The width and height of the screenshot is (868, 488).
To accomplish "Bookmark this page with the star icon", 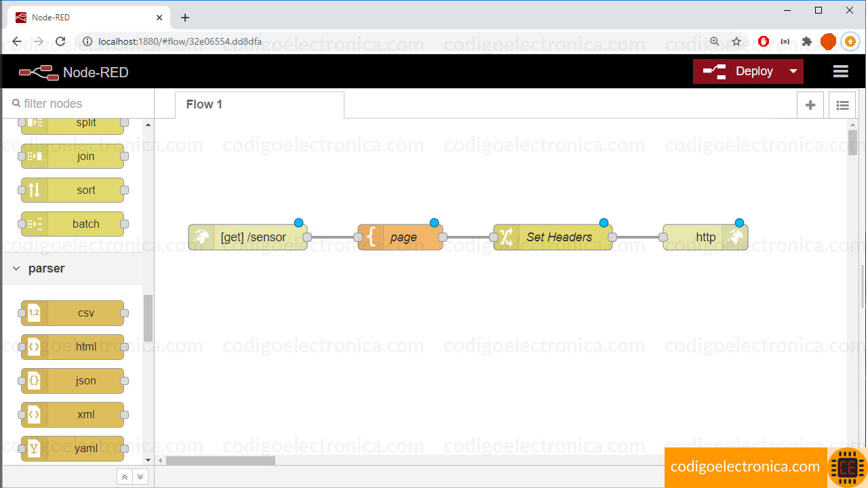I will pos(736,41).
